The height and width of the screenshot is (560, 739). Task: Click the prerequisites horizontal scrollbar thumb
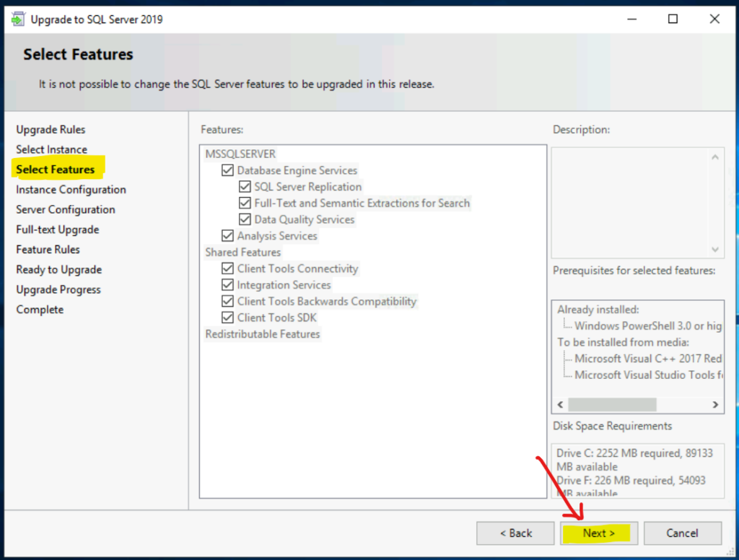[x=612, y=404]
